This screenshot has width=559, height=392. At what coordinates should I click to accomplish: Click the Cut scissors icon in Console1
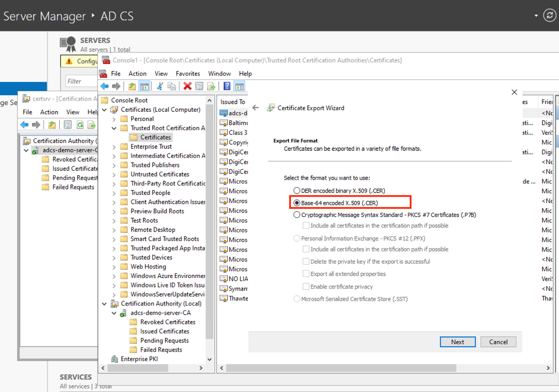pyautogui.click(x=160, y=86)
